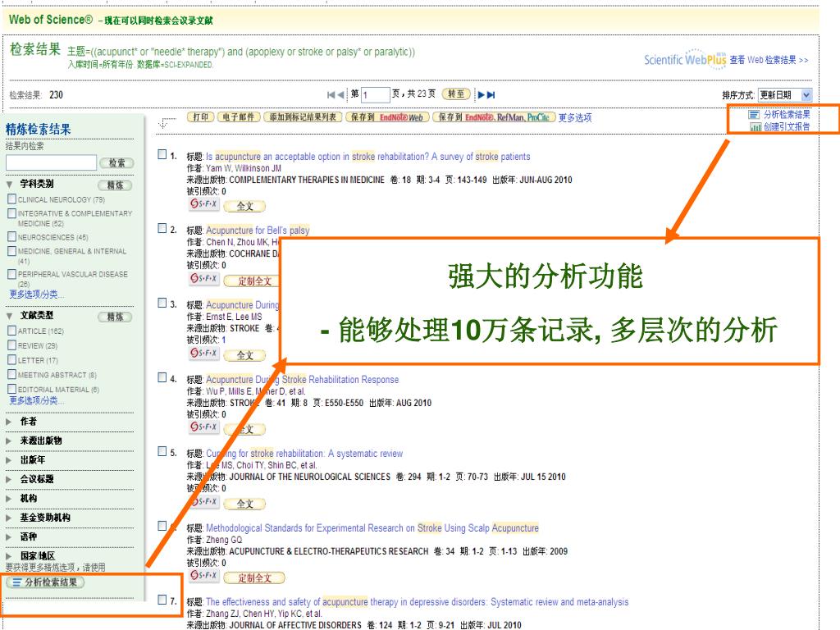840x630 pixels.
Task: Click the 分析检索结果 icon at top right
Action: [x=754, y=115]
